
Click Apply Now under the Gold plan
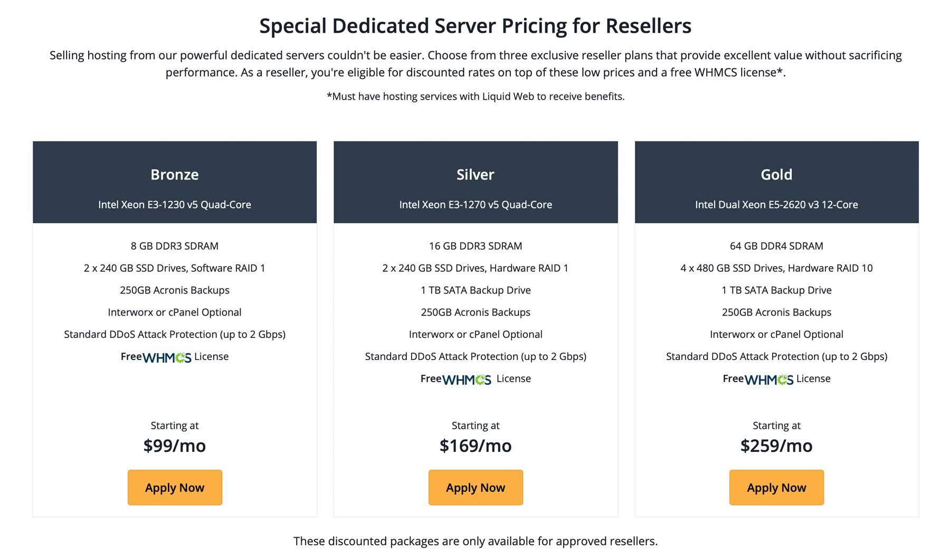(776, 487)
